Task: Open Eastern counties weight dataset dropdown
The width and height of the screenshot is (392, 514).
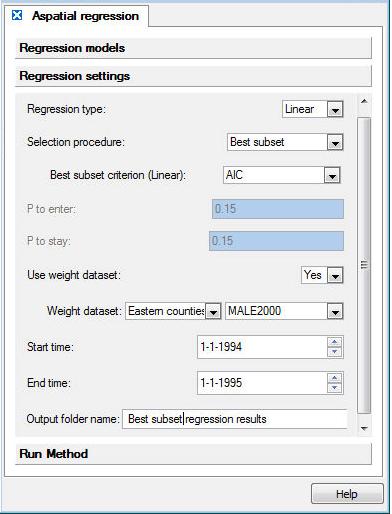Action: [173, 311]
